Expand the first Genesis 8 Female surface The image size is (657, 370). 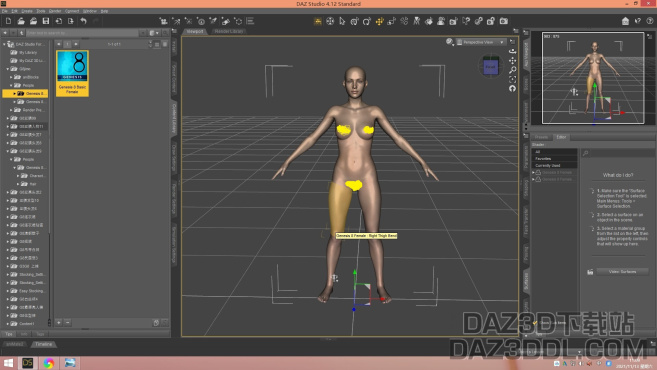[x=534, y=172]
